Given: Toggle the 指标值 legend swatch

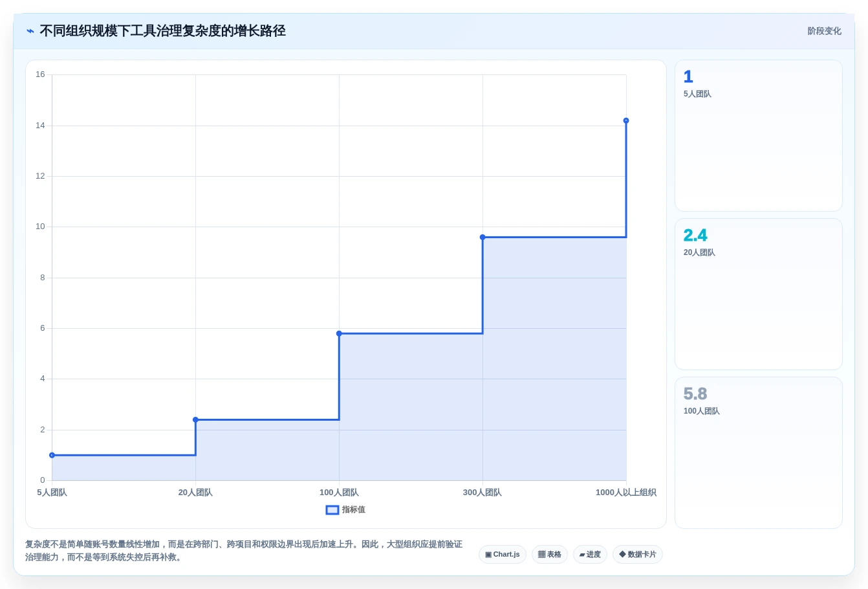Looking at the screenshot, I should pos(332,510).
